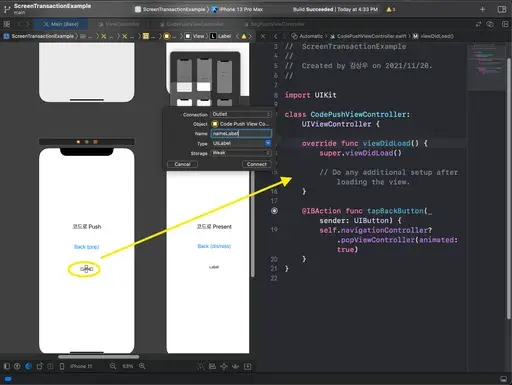Click the orientation rotate icon in the bottom bar
Viewport: 512px width, 385px height.
39,366
